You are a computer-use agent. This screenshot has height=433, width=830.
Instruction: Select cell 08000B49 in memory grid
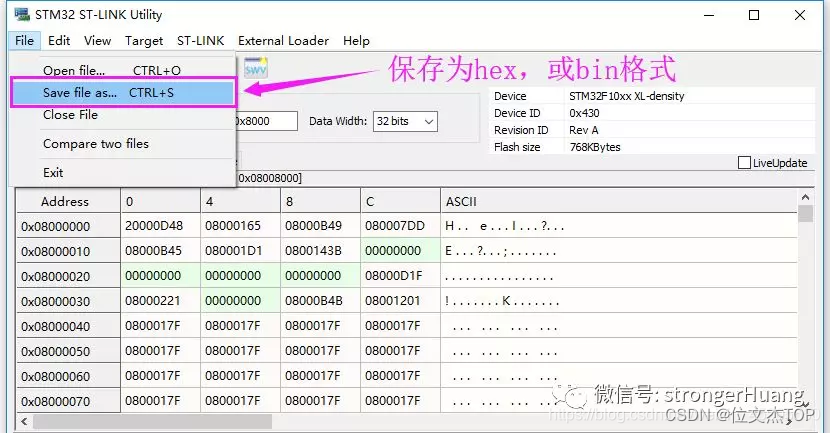[320, 225]
